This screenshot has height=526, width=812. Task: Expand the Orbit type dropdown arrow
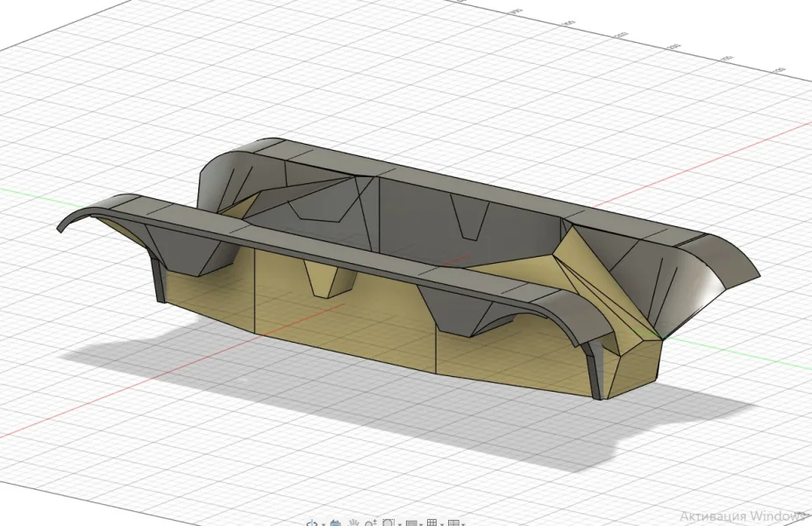[x=324, y=524]
